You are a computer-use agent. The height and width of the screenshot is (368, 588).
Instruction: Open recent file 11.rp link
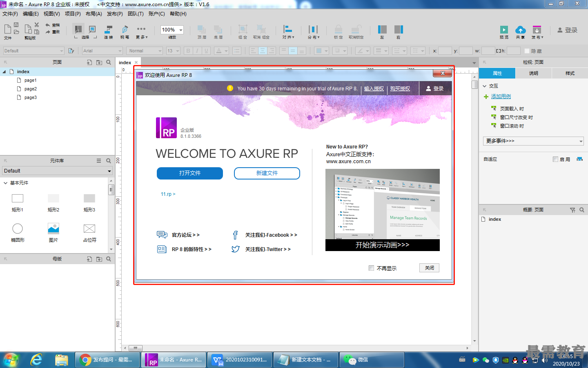tap(168, 194)
